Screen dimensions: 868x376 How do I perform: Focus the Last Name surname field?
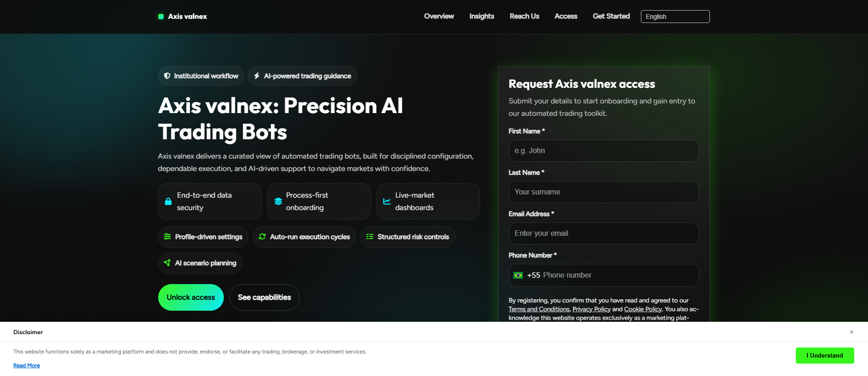(604, 192)
